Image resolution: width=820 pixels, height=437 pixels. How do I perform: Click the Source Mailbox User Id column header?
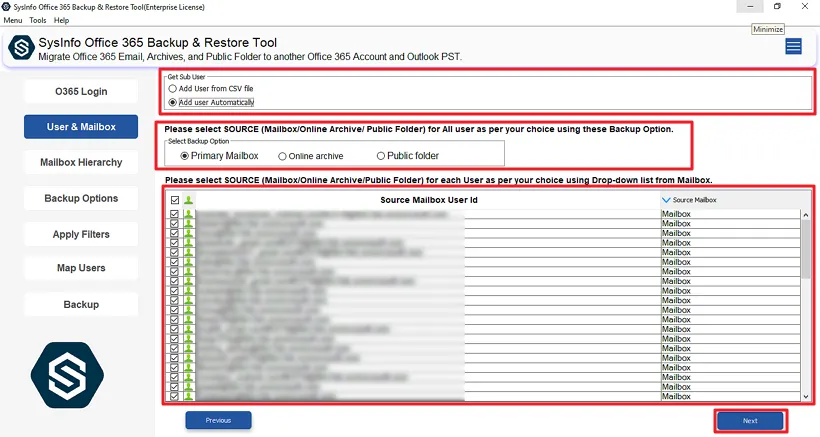pos(428,200)
